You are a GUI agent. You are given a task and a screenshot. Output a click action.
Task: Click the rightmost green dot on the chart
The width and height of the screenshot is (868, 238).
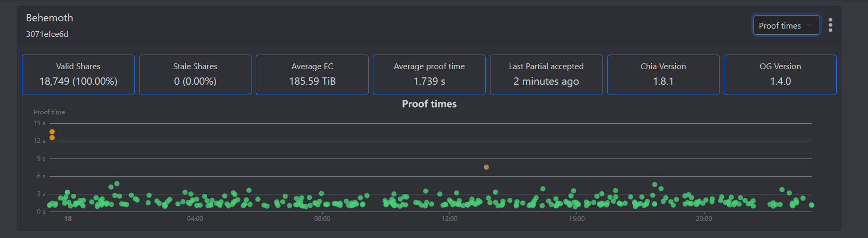[811, 205]
